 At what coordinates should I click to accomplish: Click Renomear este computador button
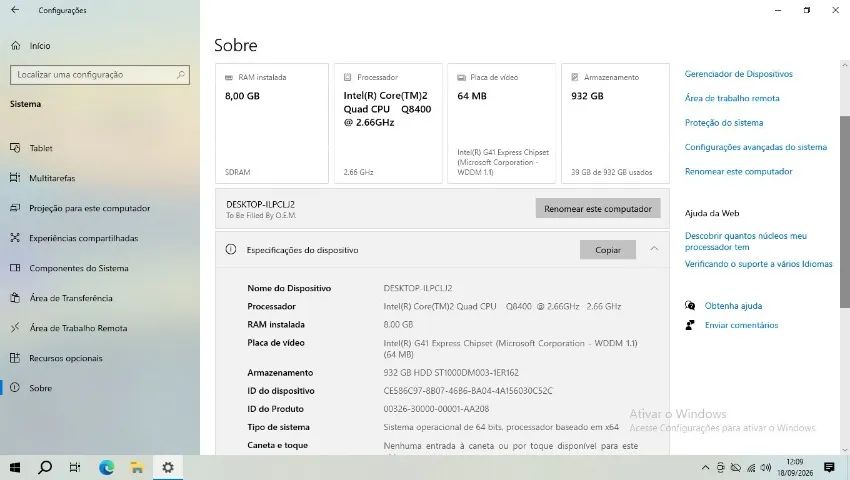[598, 208]
